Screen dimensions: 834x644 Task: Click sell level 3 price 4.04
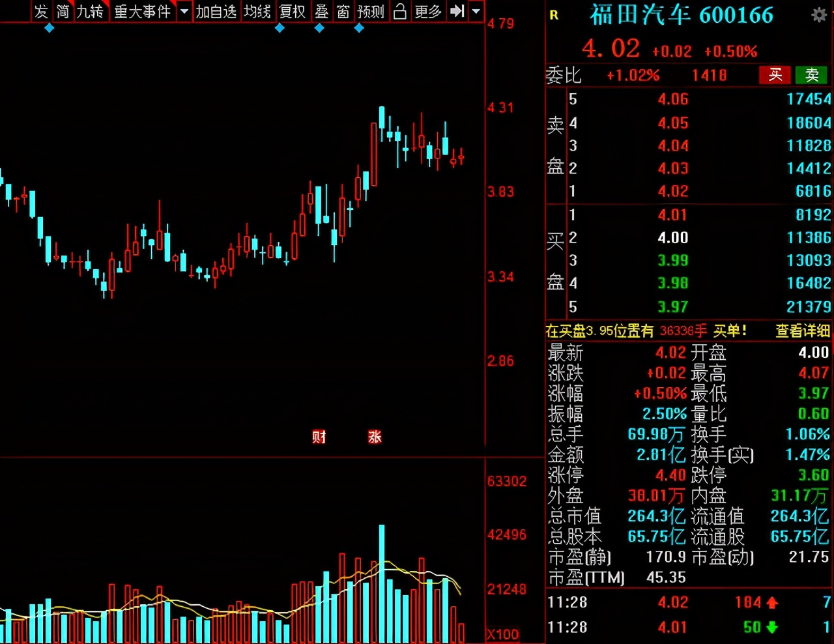coord(673,145)
